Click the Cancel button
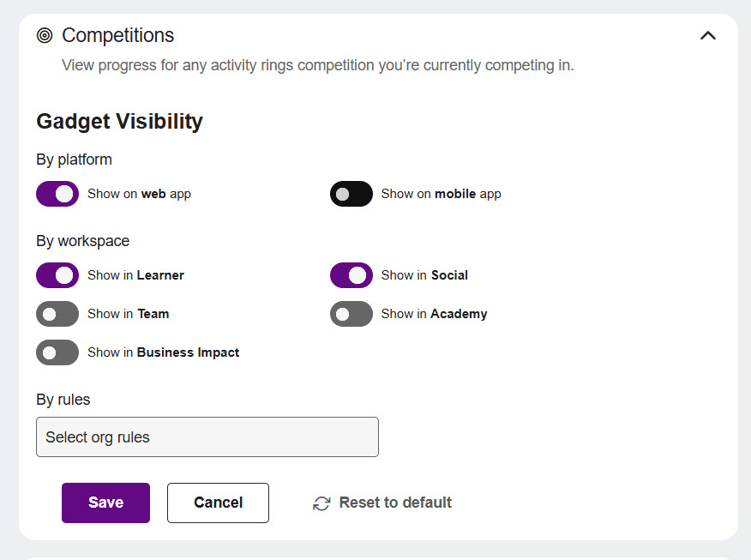Image resolution: width=751 pixels, height=560 pixels. coord(218,503)
